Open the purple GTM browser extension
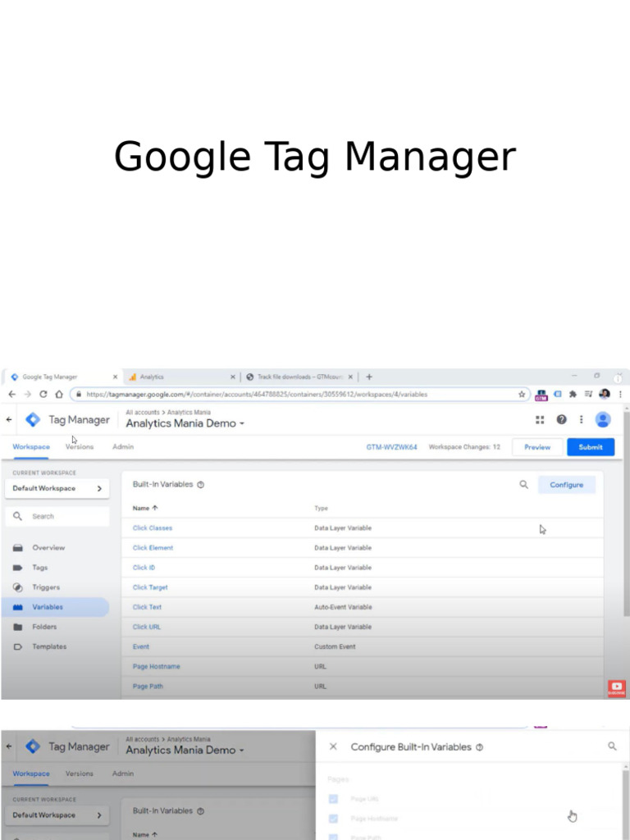Viewport: 630px width, 840px height. (541, 395)
